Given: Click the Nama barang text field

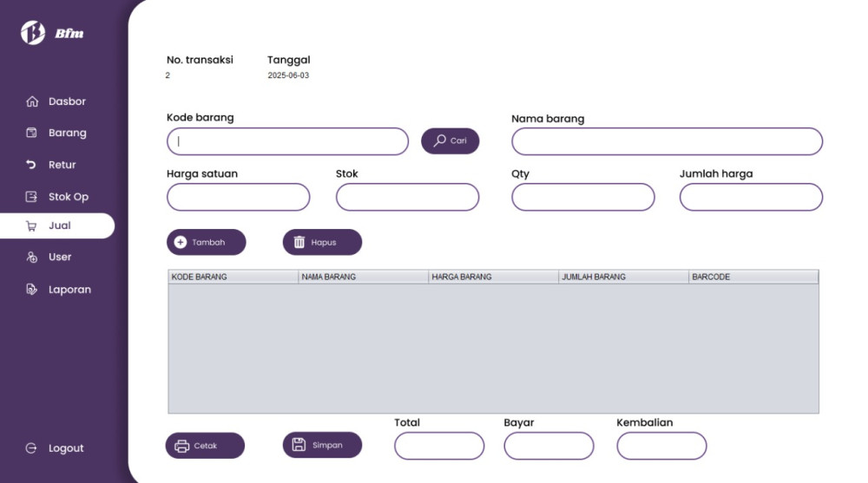Looking at the screenshot, I should point(667,141).
